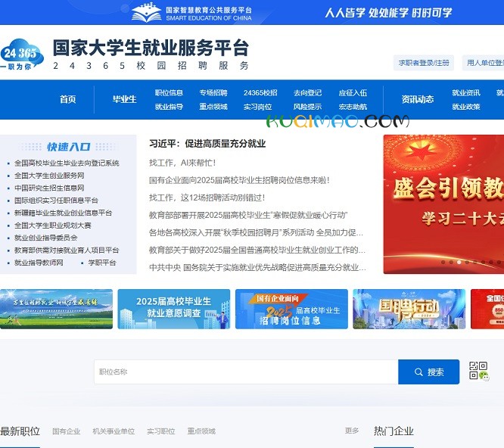The width and height of the screenshot is (504, 448).
Task: Open 就业指导 menu item
Action: click(169, 107)
